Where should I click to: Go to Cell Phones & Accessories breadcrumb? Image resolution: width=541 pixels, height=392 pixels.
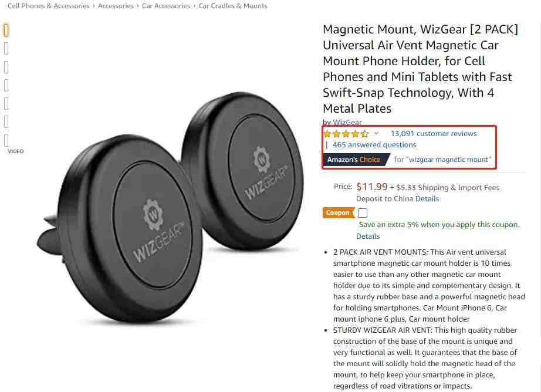tap(49, 6)
